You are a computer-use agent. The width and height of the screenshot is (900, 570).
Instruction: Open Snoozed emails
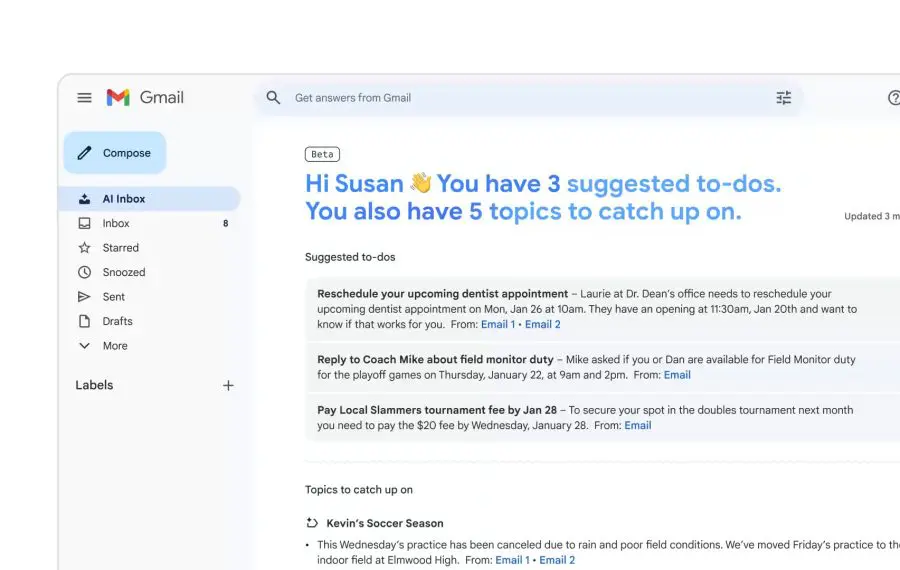123,272
